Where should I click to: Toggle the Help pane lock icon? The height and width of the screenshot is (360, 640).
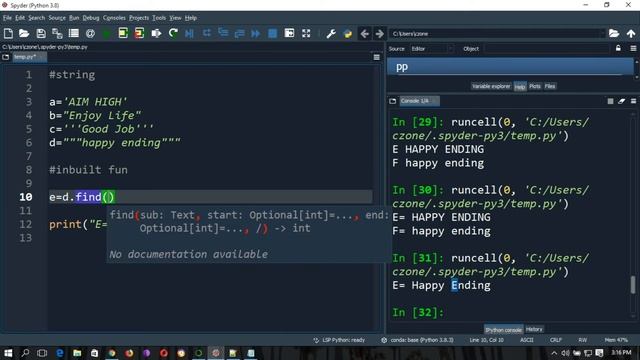tap(618, 49)
